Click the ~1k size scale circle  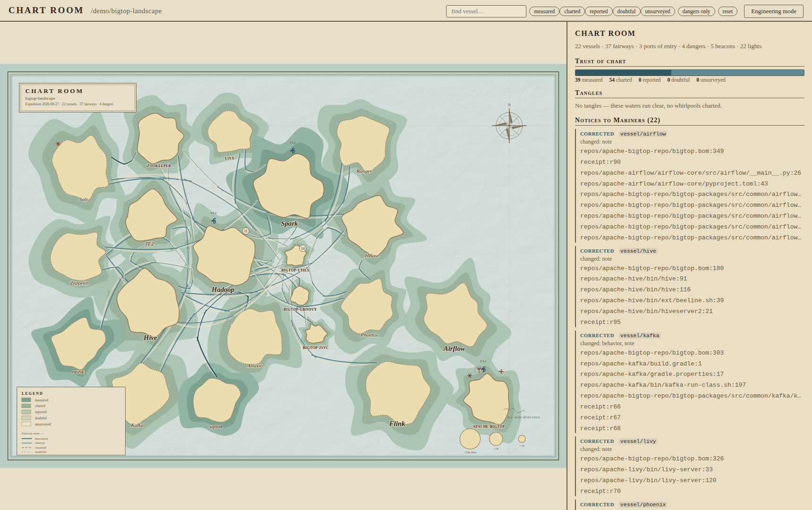point(496,439)
